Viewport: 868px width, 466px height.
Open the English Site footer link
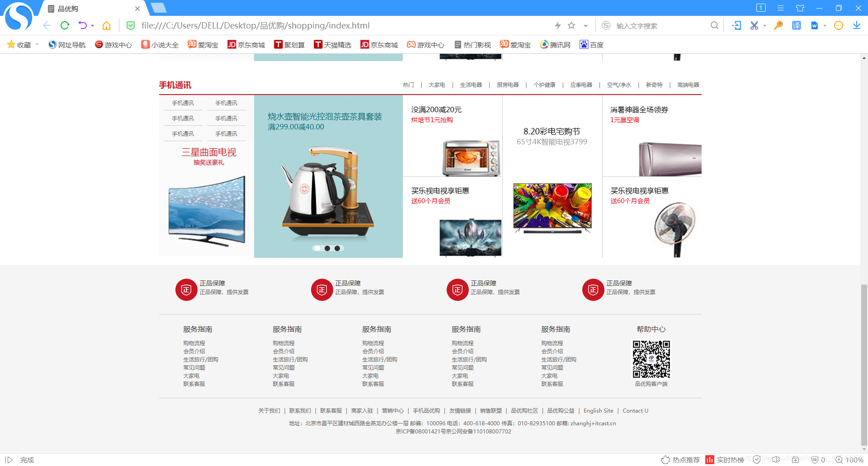[598, 410]
